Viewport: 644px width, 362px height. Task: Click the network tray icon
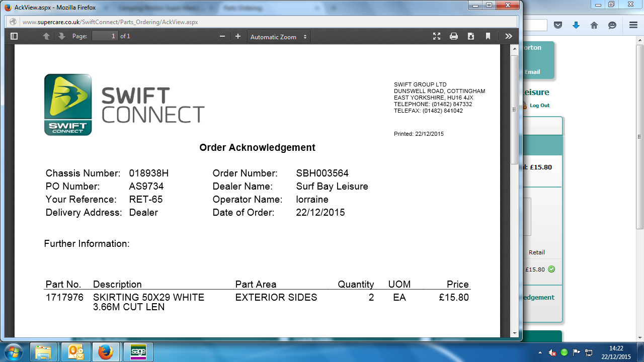coord(589,352)
